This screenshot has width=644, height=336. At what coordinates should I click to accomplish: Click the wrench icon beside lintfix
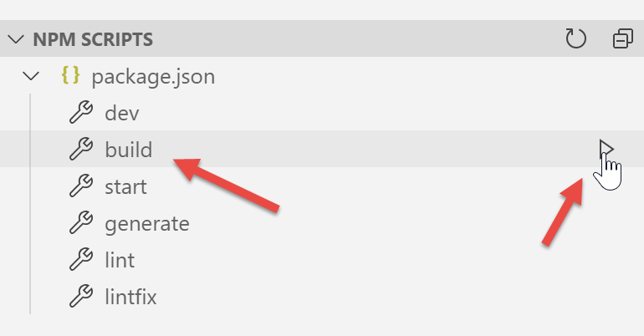pos(80,297)
